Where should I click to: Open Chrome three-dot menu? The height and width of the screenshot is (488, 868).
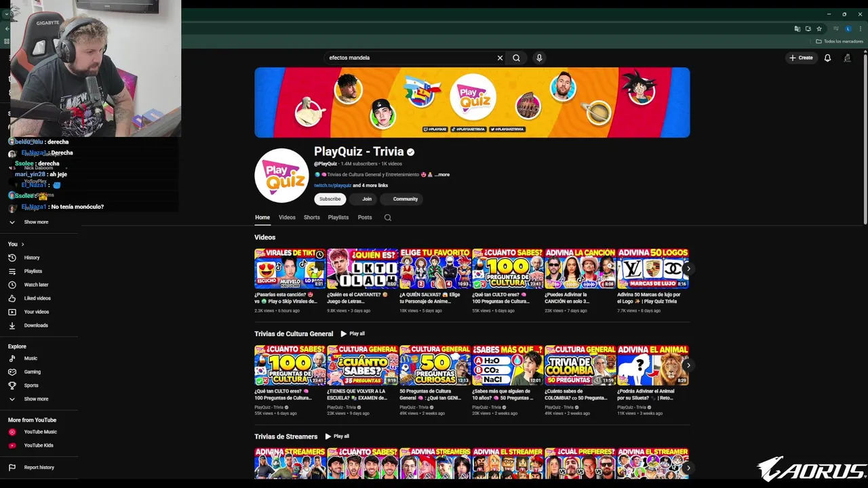click(x=860, y=28)
